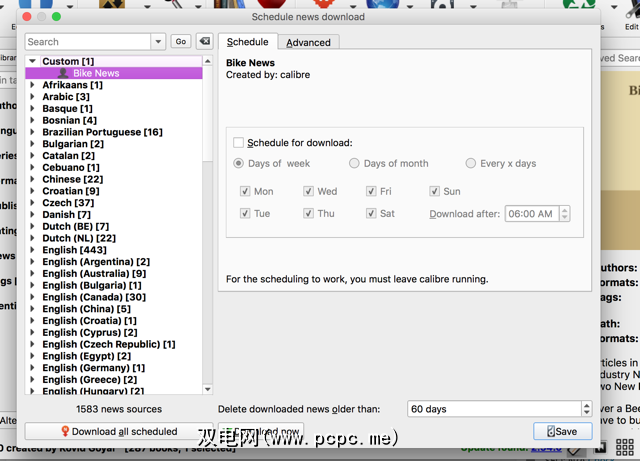640x461 pixels.
Task: Toggle the Sat day checkbox
Action: tap(371, 213)
